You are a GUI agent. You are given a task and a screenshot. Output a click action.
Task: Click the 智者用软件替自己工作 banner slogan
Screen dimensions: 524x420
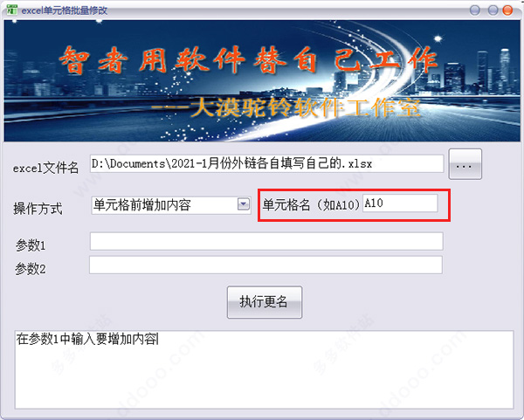point(249,60)
